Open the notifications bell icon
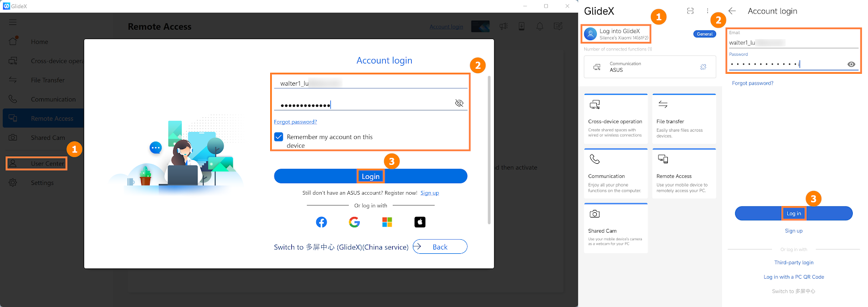This screenshot has width=868, height=307. tap(540, 26)
